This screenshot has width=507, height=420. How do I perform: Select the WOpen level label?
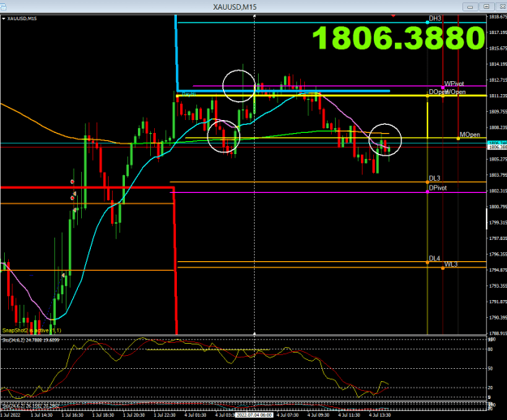pyautogui.click(x=455, y=92)
